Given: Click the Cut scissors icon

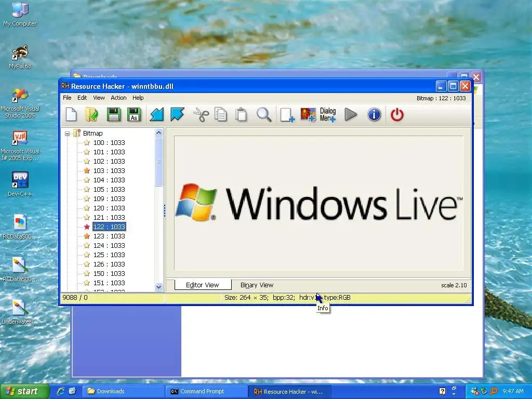Looking at the screenshot, I should click(x=201, y=114).
